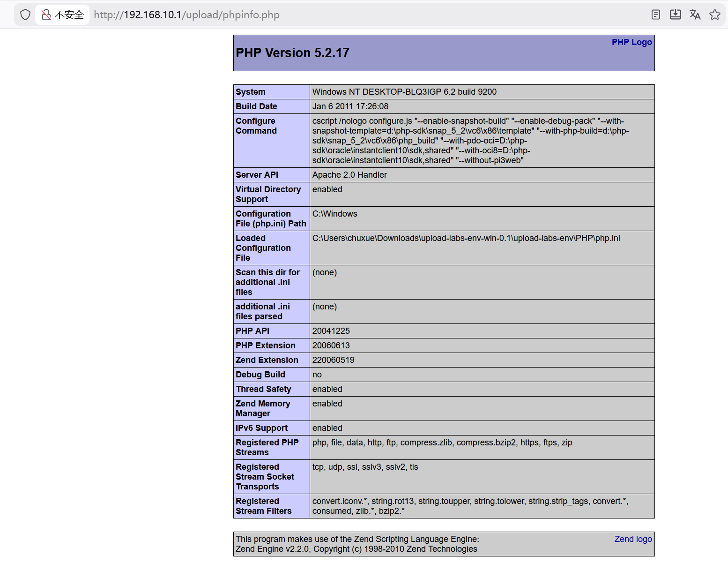Click Registered Stream Socket Transports label
Image resolution: width=728 pixels, height=571 pixels.
point(265,477)
